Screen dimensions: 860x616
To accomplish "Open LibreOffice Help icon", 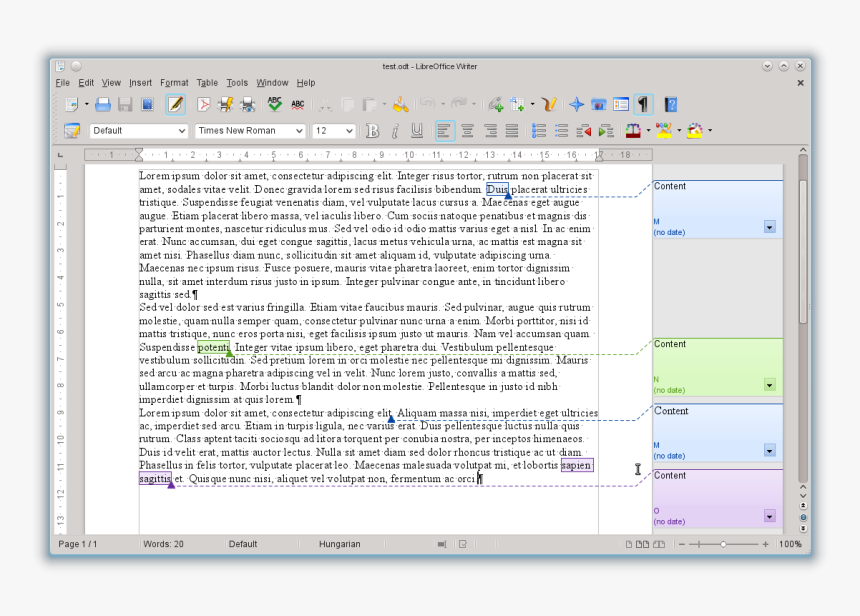I will 671,104.
